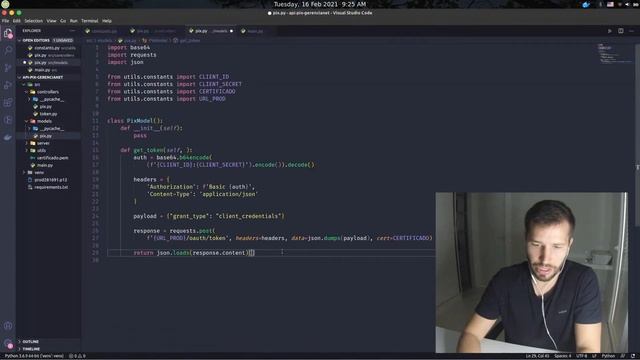Open the Run and Debug view
The height and width of the screenshot is (360, 640).
[8, 85]
